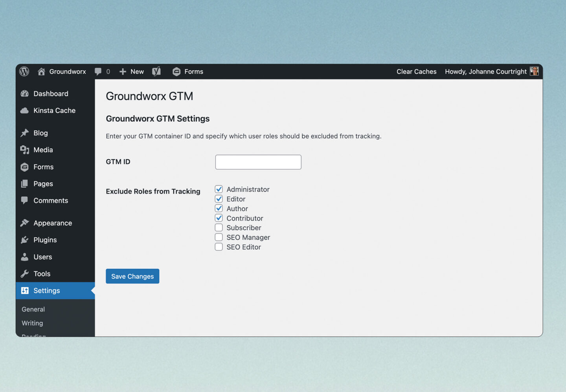Click the Tools wrench icon
Screen dimensions: 566x392
(24, 273)
